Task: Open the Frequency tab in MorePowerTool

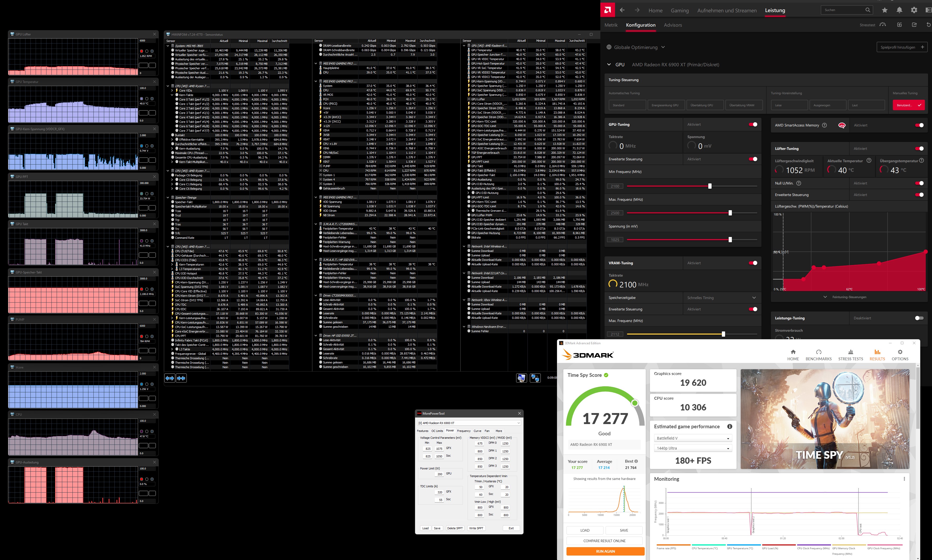Action: (x=463, y=431)
